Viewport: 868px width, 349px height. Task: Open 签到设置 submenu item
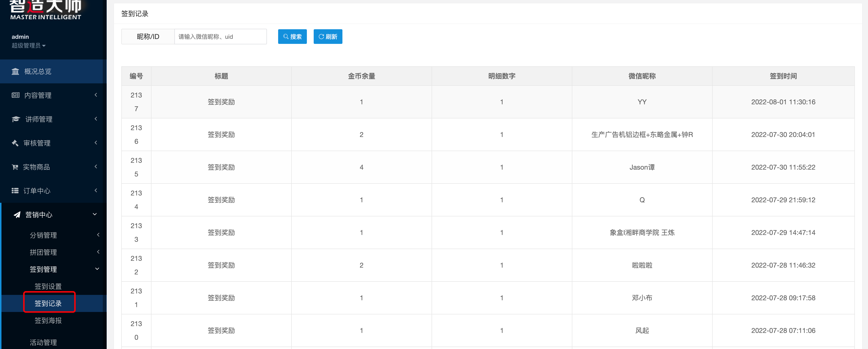pos(48,286)
